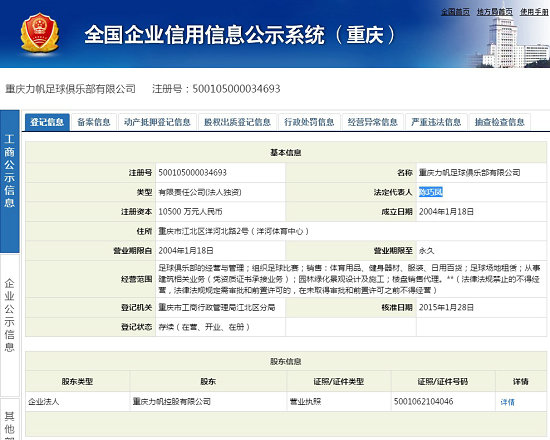Click the registration authority 重庆市工商行政管理局江北区分局
The height and width of the screenshot is (440, 550).
click(217, 307)
